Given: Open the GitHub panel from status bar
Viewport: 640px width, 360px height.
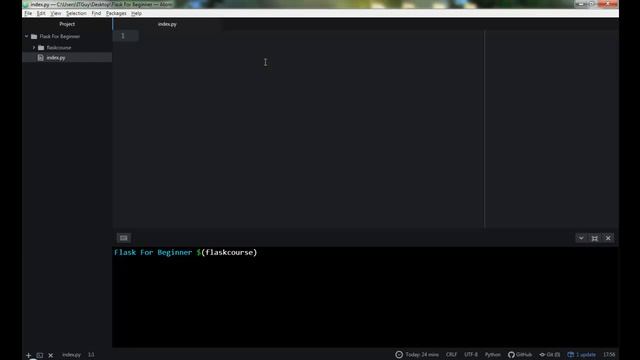Looking at the screenshot, I should point(520,355).
